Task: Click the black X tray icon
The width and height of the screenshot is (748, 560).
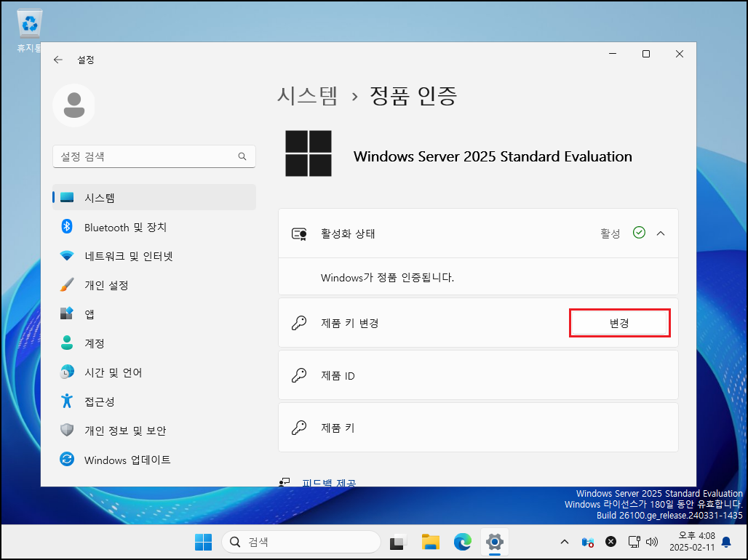Action: 610,541
